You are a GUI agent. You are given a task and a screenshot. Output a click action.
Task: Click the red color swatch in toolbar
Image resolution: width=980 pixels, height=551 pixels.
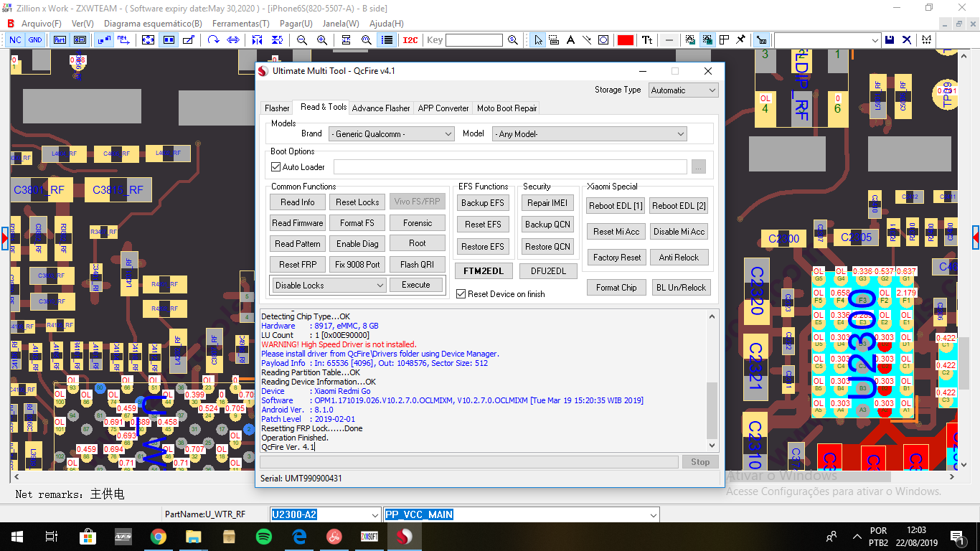coord(625,40)
